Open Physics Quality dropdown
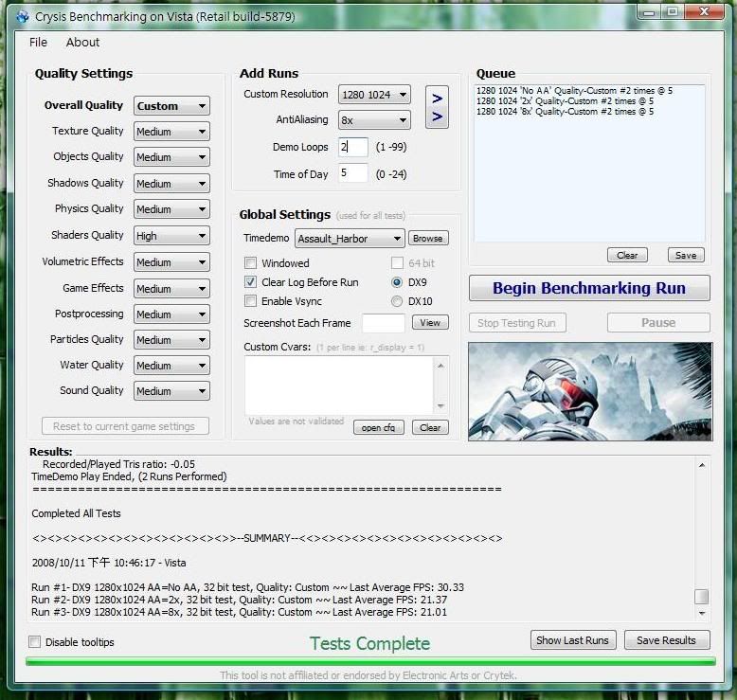737x700 pixels. click(171, 209)
